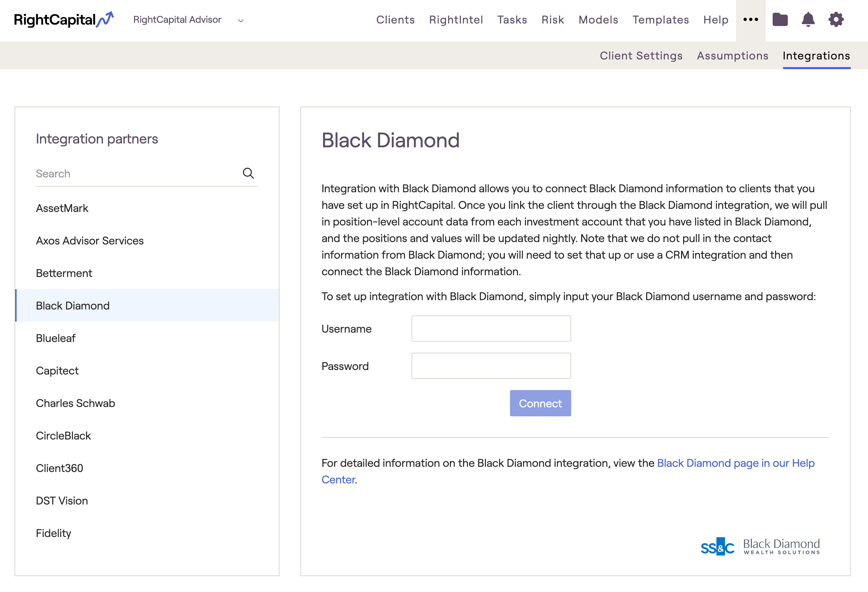Select the Integrations tab

pyautogui.click(x=817, y=56)
